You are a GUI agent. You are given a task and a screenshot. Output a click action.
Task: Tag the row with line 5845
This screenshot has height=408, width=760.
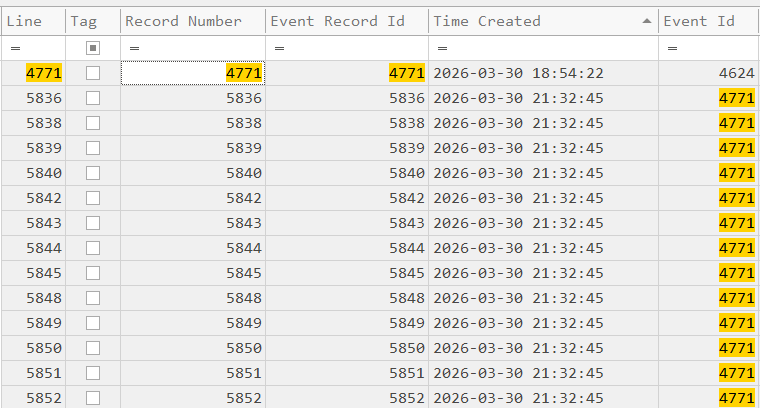(x=93, y=273)
